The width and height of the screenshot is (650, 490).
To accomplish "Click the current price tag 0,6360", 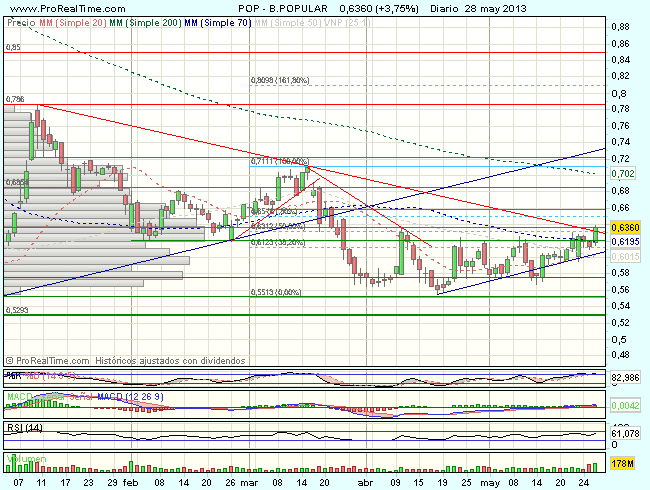I will coord(622,227).
